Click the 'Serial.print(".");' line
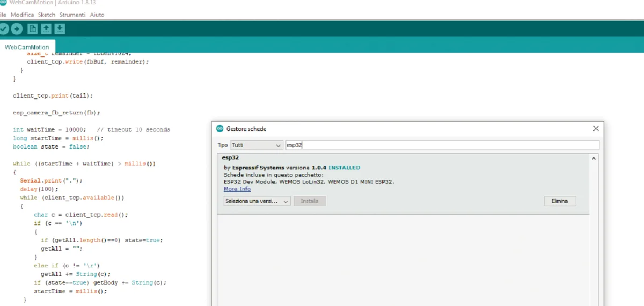This screenshot has width=644, height=306. click(52, 181)
